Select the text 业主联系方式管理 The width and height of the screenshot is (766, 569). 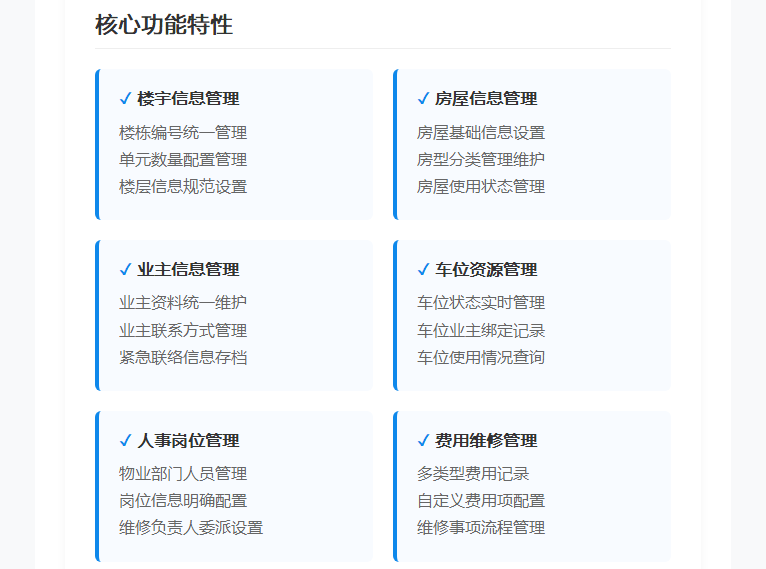[183, 331]
